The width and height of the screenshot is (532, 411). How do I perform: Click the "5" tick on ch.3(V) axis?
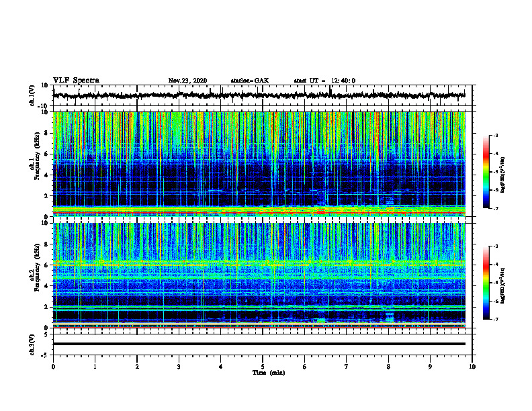46,334
